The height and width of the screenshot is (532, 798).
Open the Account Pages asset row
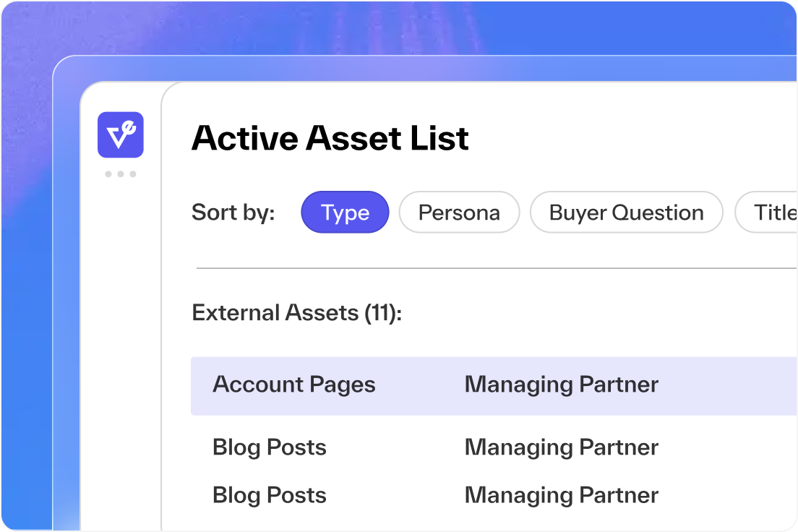(293, 385)
